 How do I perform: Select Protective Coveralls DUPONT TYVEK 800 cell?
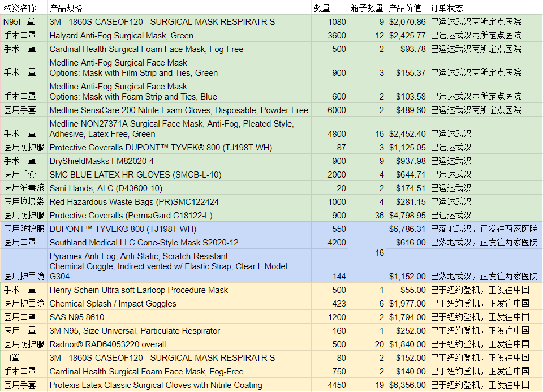point(179,147)
